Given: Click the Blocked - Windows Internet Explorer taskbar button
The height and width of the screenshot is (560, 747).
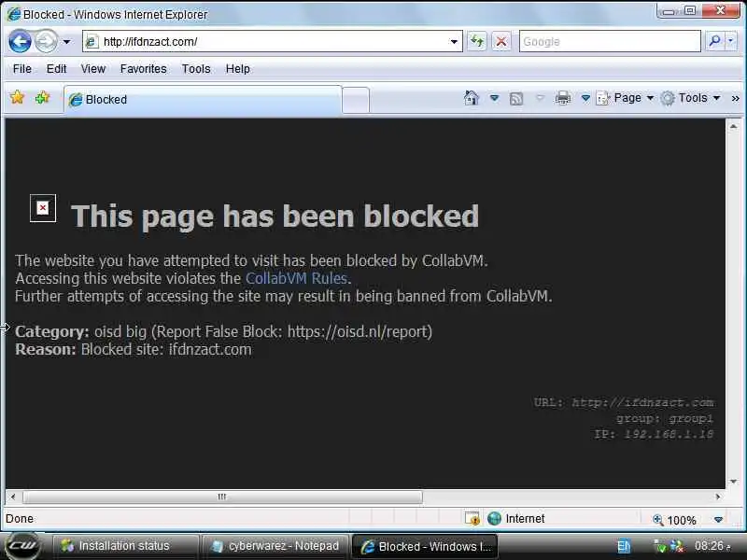Looking at the screenshot, I should (x=425, y=546).
